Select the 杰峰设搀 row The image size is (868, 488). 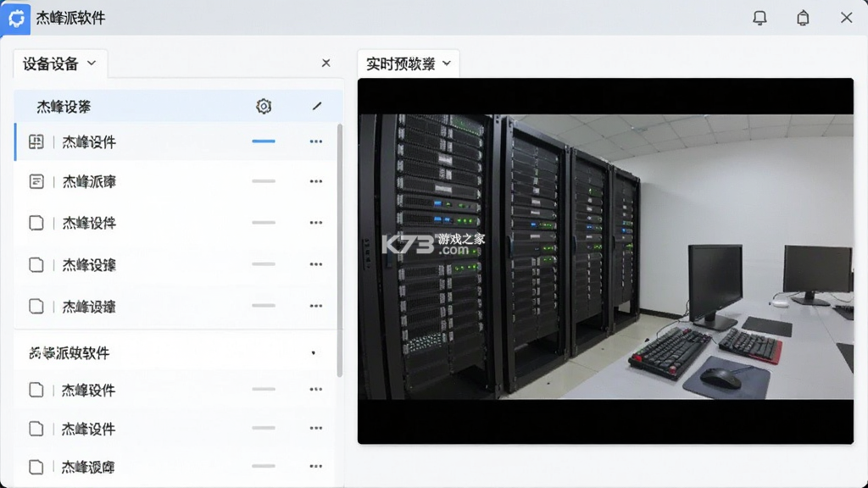click(175, 264)
